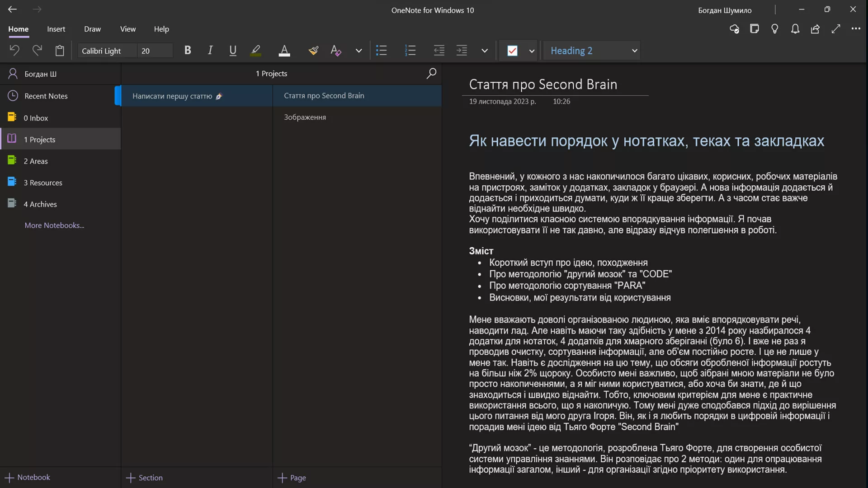Open the Heading 2 style dropdown
Screen dimensions: 868x488
[591, 50]
